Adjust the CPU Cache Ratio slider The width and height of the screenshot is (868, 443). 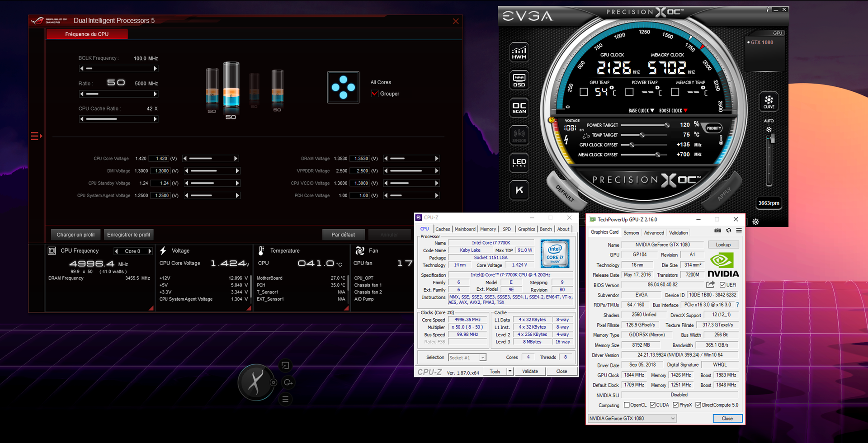(118, 119)
